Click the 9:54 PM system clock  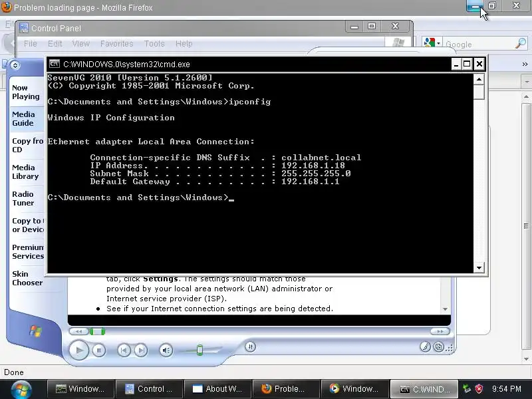(507, 389)
